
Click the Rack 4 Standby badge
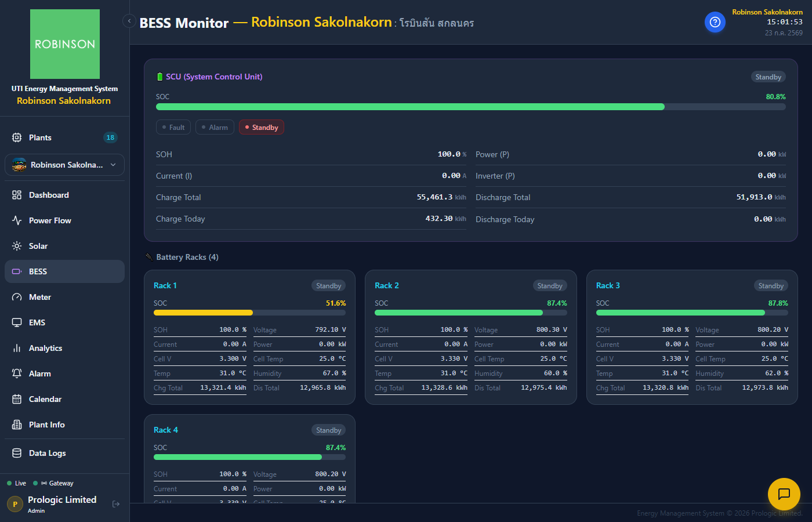coord(329,430)
